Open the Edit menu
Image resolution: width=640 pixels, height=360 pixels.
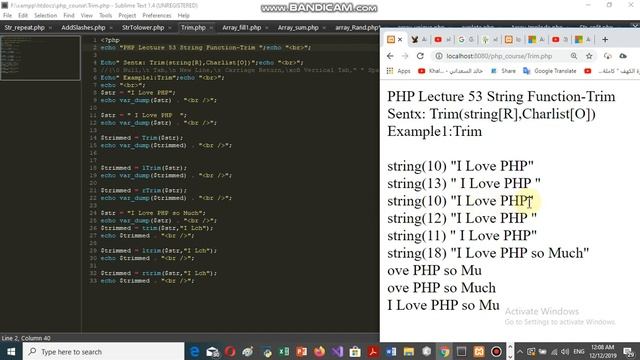point(23,16)
